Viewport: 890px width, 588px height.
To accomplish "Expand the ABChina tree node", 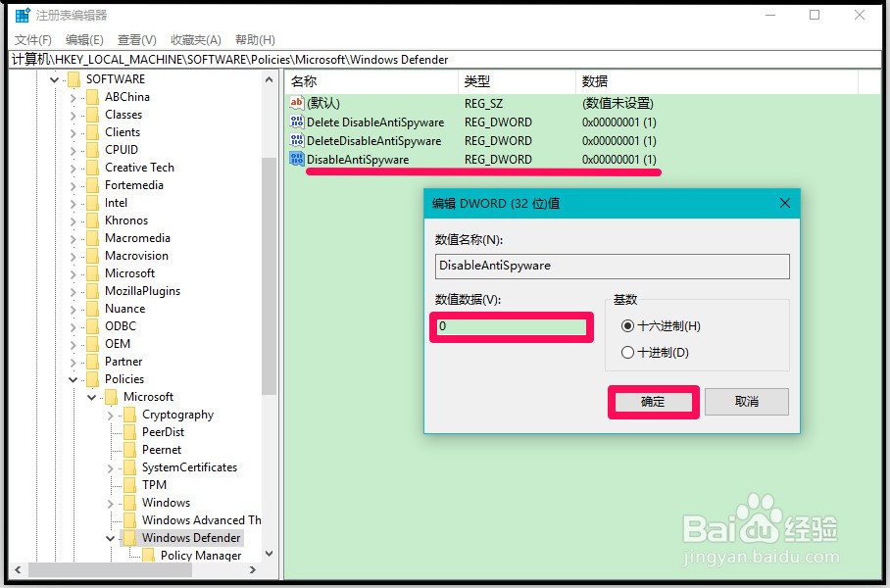I will pyautogui.click(x=74, y=98).
